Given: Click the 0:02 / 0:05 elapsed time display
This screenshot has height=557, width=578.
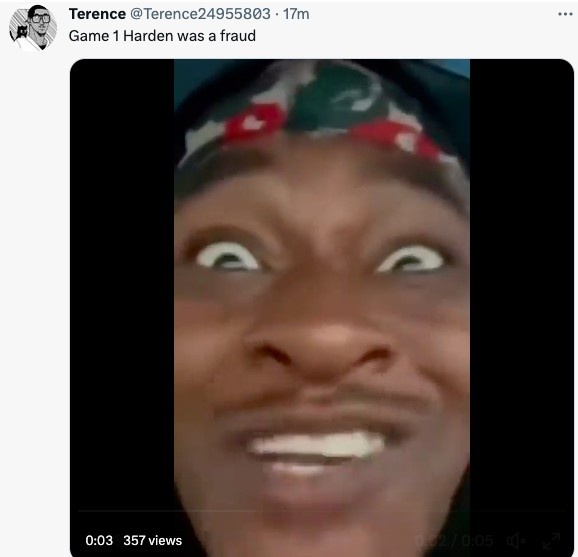Looking at the screenshot, I should click(454, 541).
